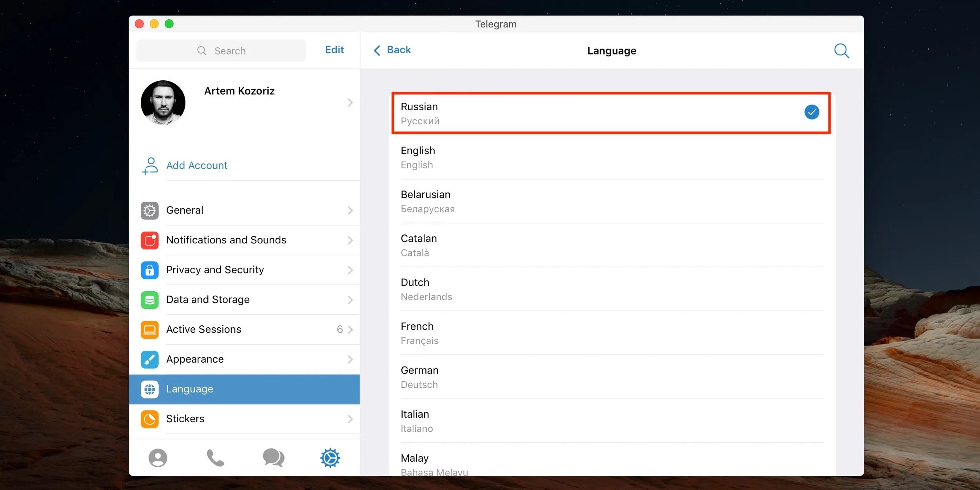980x490 pixels.
Task: Click the Edit button
Action: 334,50
